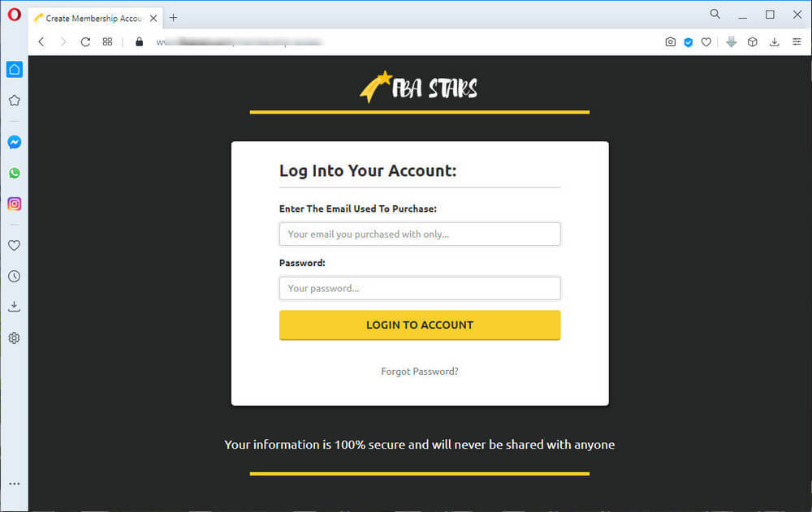Open Easy Setup menu in toolbar

pos(797,42)
